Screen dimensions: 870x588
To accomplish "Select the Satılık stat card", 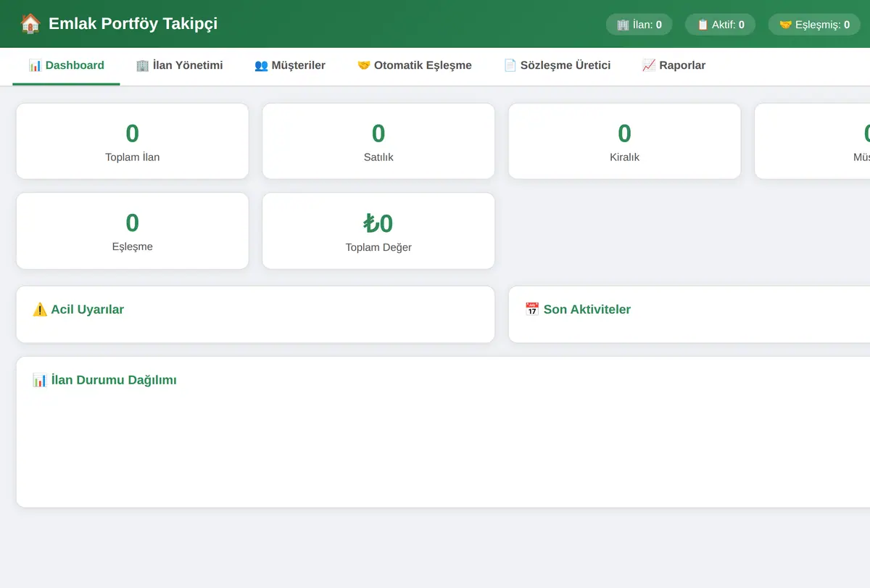I will (378, 141).
